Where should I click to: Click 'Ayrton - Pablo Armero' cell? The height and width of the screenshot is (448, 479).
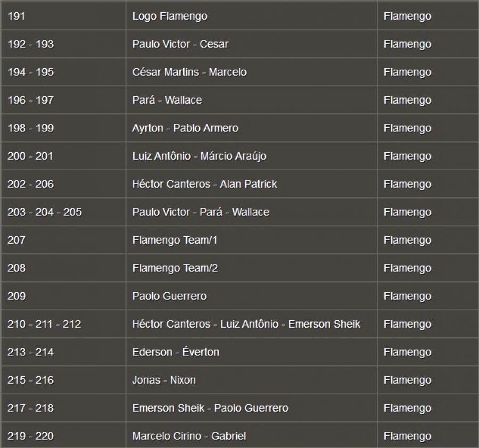point(185,128)
